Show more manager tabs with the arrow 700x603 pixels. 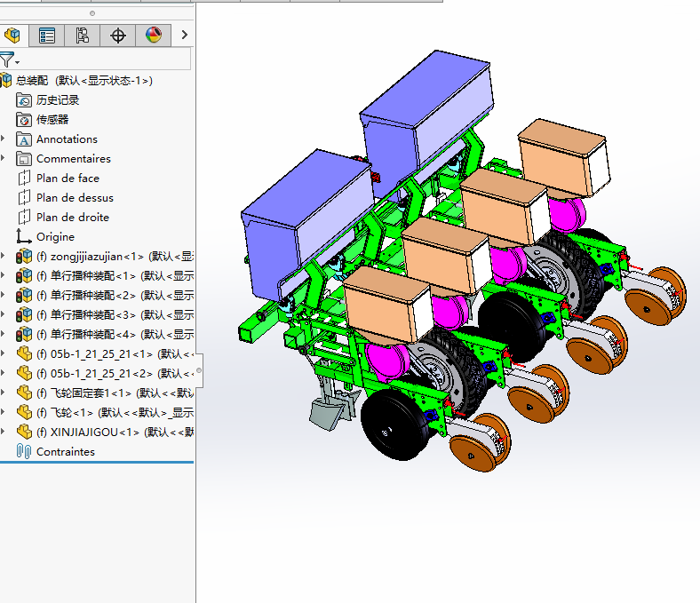click(x=185, y=35)
